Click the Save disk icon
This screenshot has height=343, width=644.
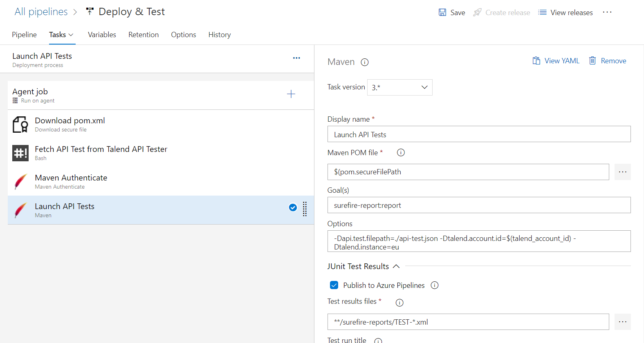[x=442, y=13]
